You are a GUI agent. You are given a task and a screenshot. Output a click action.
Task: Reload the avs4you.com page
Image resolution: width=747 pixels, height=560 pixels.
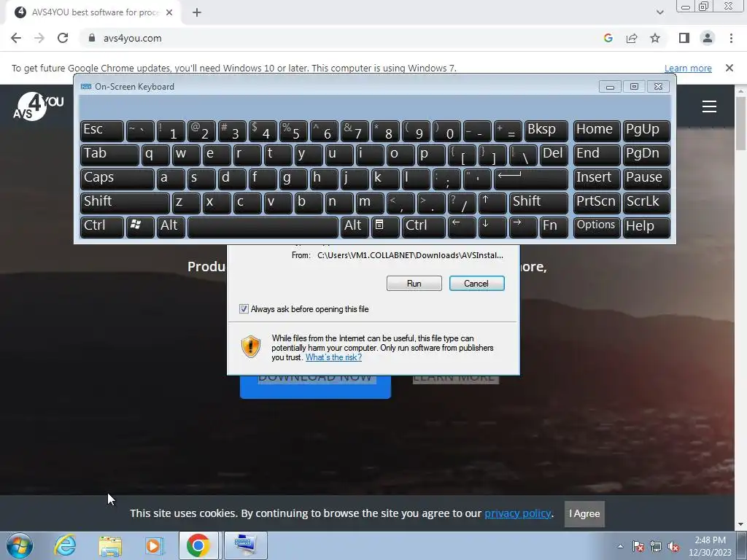coord(63,38)
